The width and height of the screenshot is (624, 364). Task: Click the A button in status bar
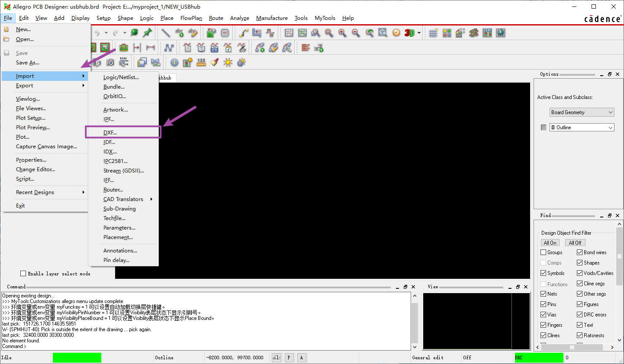tap(302, 358)
